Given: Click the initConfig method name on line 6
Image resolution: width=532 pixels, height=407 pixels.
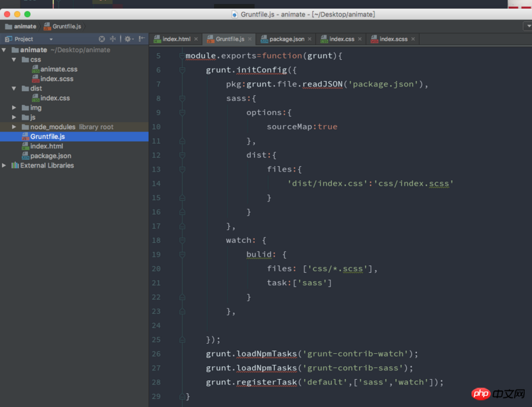Looking at the screenshot, I should pos(261,70).
